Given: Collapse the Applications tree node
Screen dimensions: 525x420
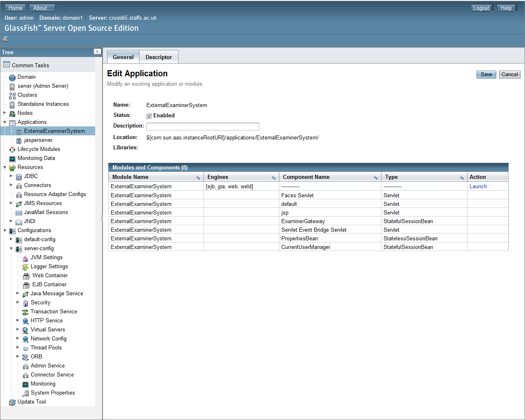Looking at the screenshot, I should pos(5,122).
